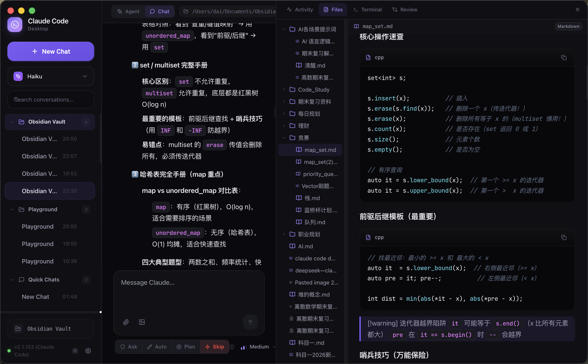Open 队列.md file
Viewport: 588px width, 364px height.
(x=310, y=222)
